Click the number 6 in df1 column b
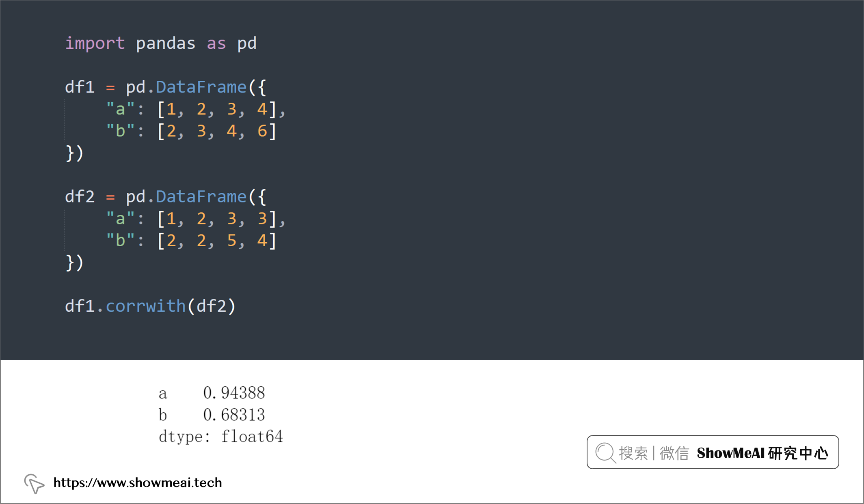 tap(262, 131)
